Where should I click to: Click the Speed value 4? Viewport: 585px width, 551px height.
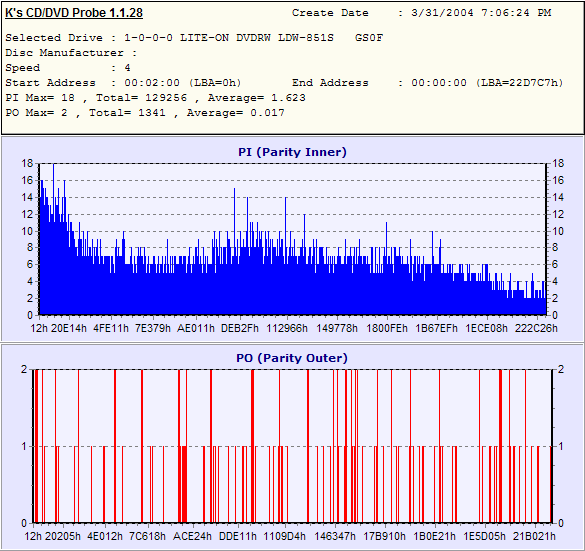128,68
